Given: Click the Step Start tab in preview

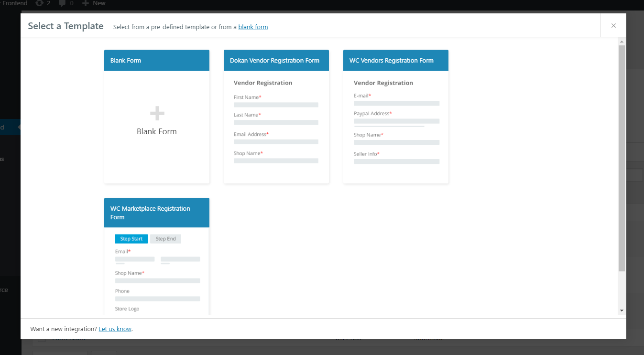Looking at the screenshot, I should pyautogui.click(x=131, y=239).
